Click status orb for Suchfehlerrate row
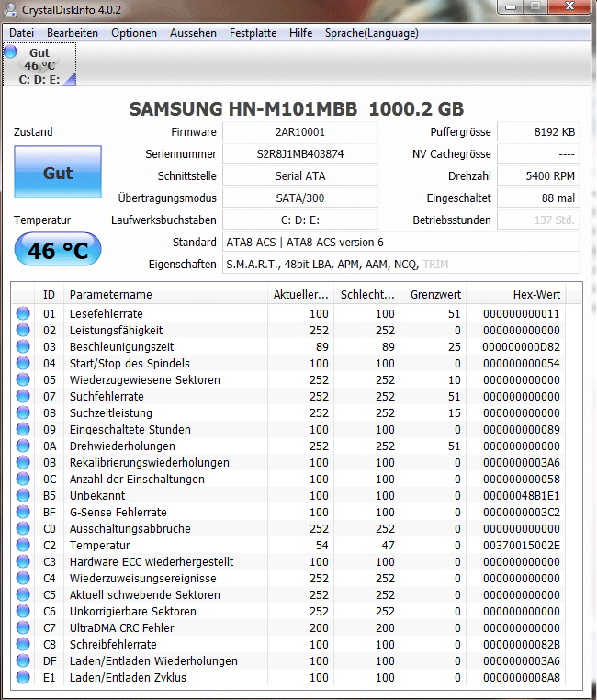 click(23, 396)
